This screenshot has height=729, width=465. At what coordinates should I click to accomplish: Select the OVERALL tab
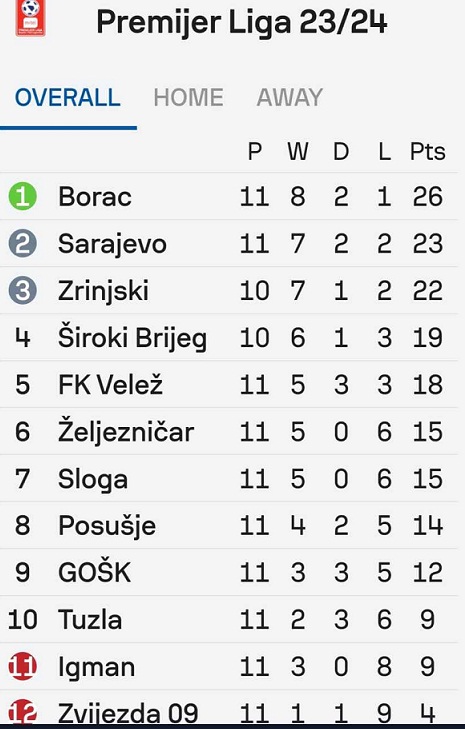point(67,97)
